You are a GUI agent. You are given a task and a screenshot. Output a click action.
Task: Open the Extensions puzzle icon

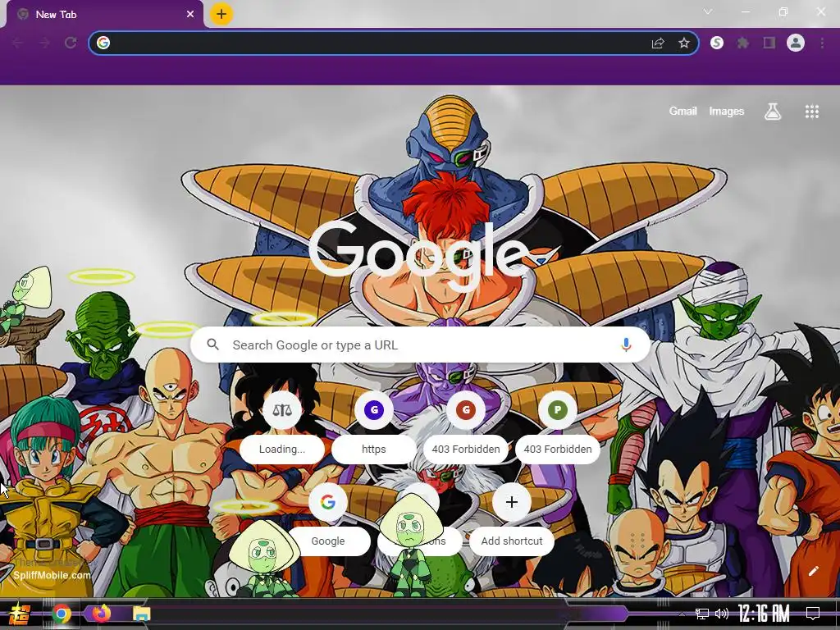(x=743, y=43)
